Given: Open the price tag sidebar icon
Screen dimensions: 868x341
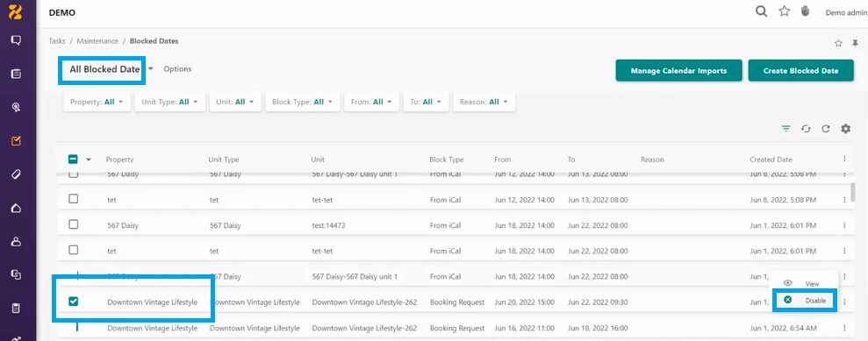Looking at the screenshot, I should (x=16, y=174).
